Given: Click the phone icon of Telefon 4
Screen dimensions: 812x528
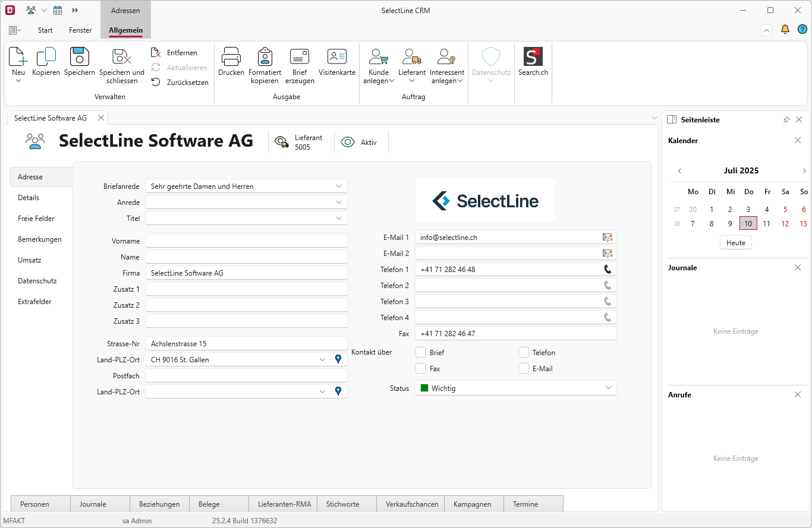Looking at the screenshot, I should (608, 317).
